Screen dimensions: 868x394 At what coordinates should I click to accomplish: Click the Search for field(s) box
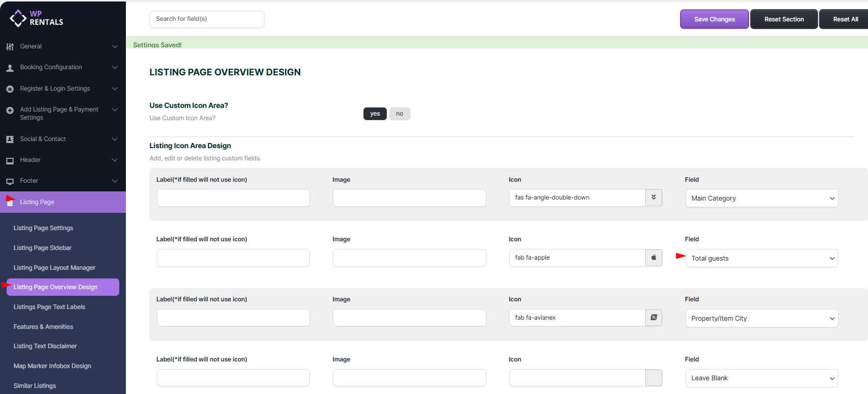point(207,19)
